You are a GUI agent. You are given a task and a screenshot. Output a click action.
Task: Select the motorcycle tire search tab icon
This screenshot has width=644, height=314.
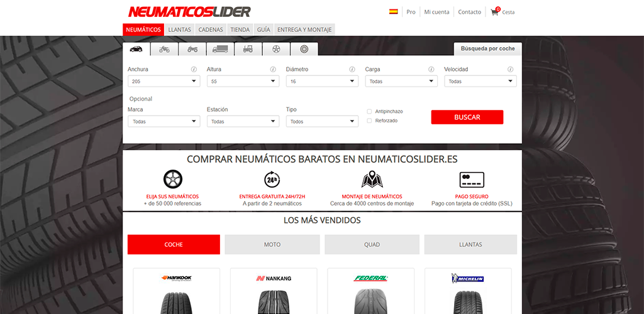(164, 49)
